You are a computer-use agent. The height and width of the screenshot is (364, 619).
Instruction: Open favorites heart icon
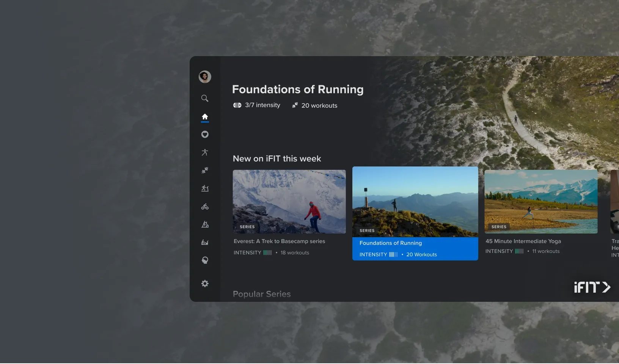(205, 135)
